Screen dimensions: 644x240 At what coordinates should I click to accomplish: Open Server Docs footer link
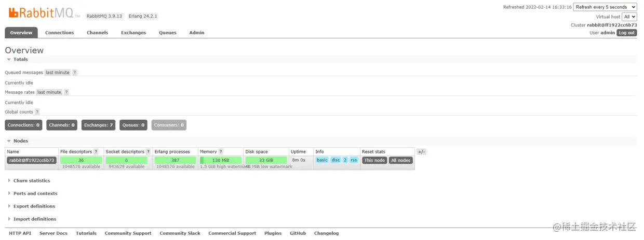[53, 234]
